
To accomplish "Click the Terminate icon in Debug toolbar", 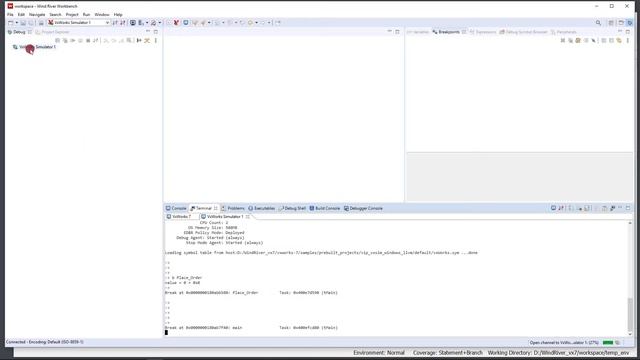I will (88, 40).
